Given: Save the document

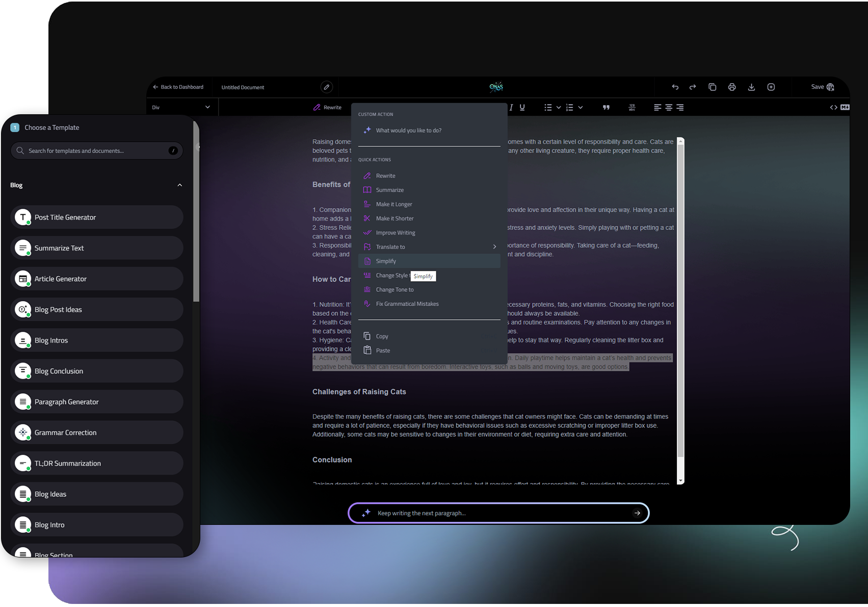Looking at the screenshot, I should (x=823, y=87).
